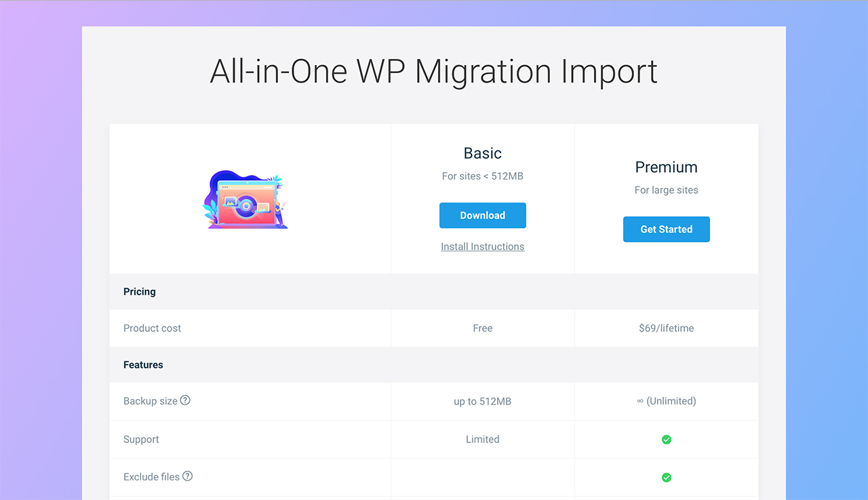Click the 'For sites < 512MB' subtitle
868x500 pixels.
(x=482, y=175)
